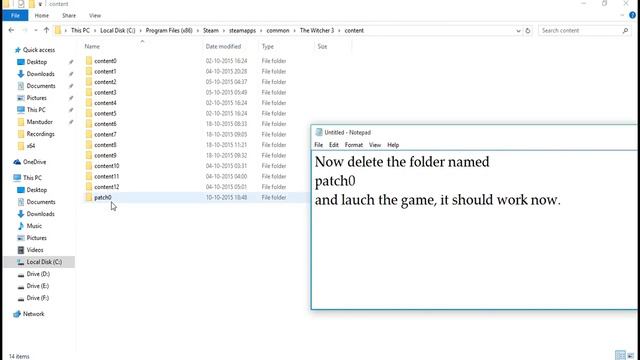This screenshot has width=640, height=360.
Task: Sort files by Type column header
Action: click(268, 47)
